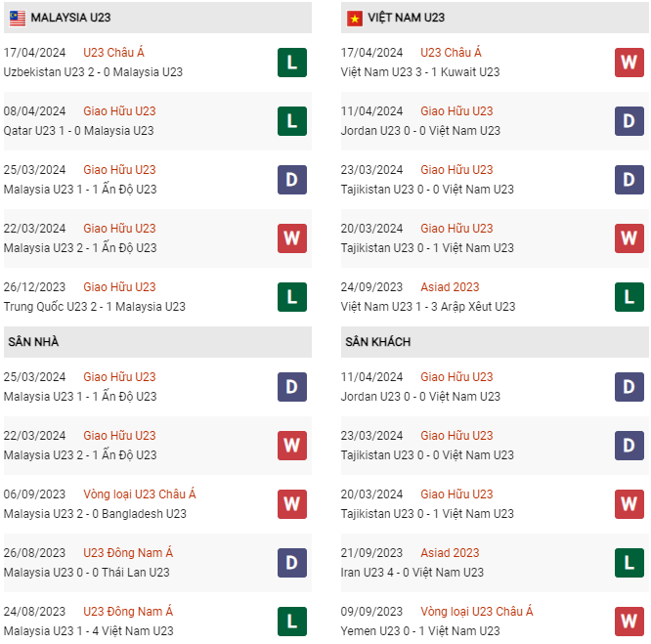
Task: Click the Uzbekistan U23 2 - 0 Malaysia U23 result
Action: 93,72
